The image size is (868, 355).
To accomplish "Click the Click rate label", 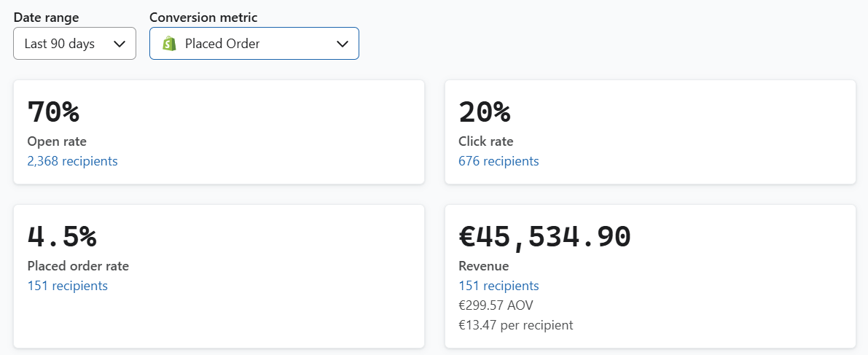I will pyautogui.click(x=485, y=141).
